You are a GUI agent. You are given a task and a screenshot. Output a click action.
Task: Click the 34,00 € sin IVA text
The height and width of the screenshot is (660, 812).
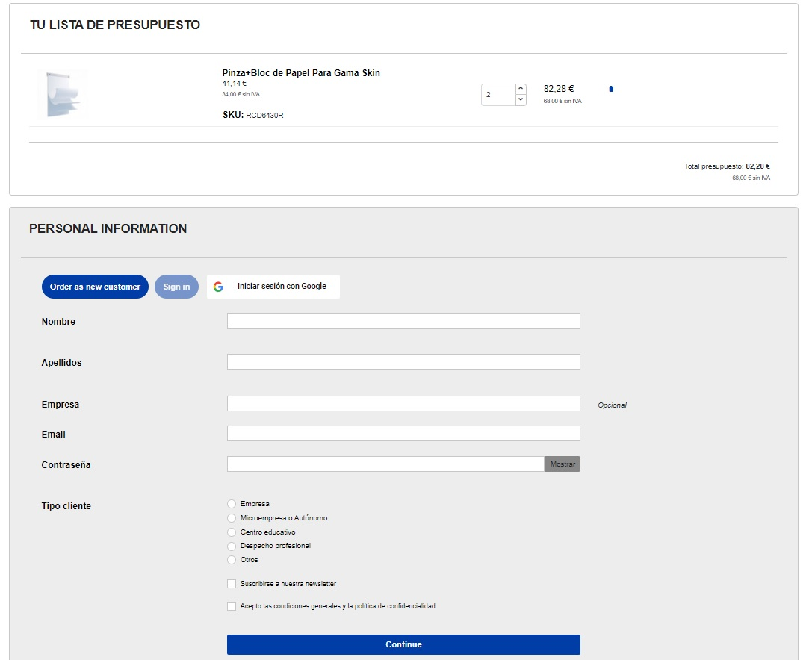point(241,95)
